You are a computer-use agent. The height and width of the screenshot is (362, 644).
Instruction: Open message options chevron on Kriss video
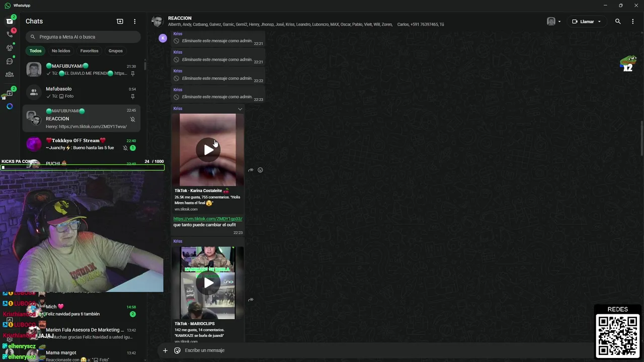pos(240,109)
